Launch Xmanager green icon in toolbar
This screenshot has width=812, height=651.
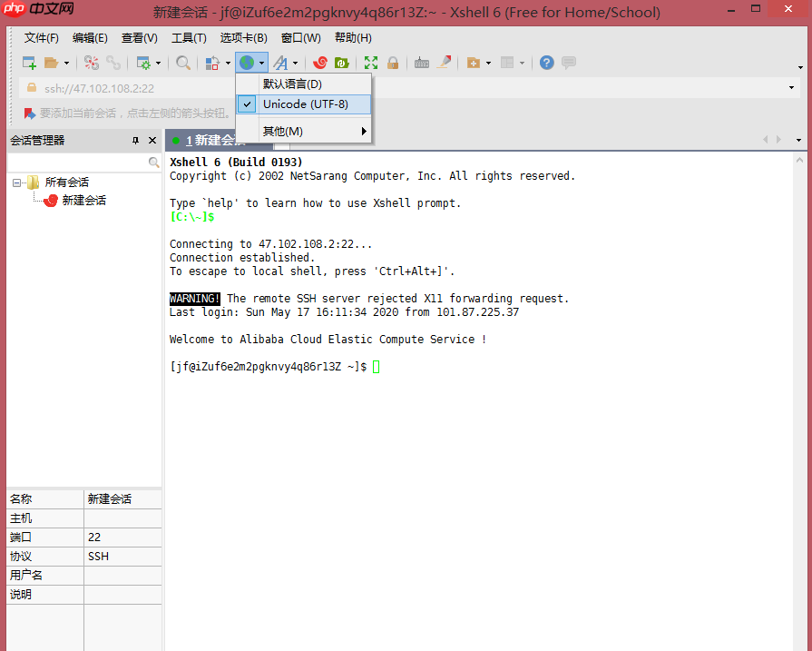(x=342, y=63)
